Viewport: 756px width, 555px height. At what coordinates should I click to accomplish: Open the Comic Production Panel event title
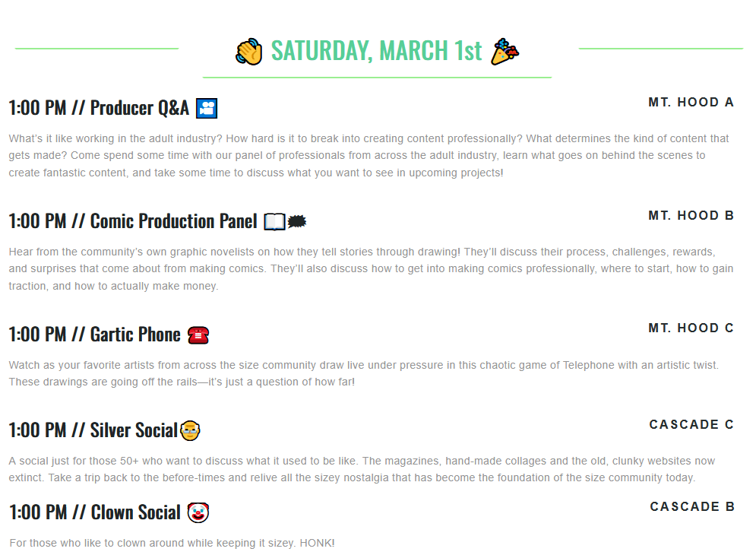click(133, 221)
